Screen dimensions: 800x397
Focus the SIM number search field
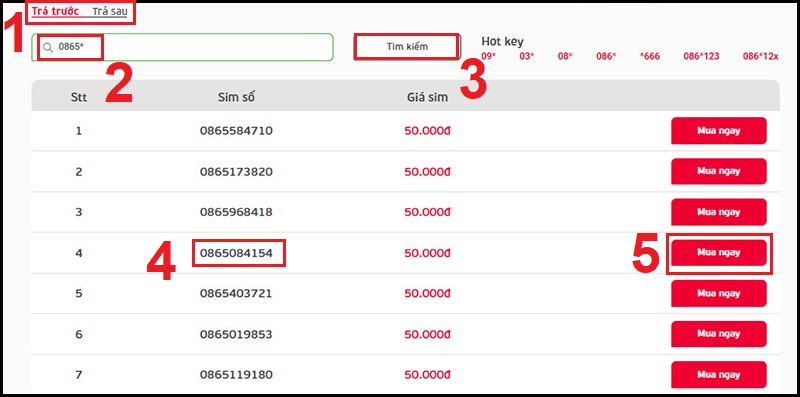pos(182,47)
